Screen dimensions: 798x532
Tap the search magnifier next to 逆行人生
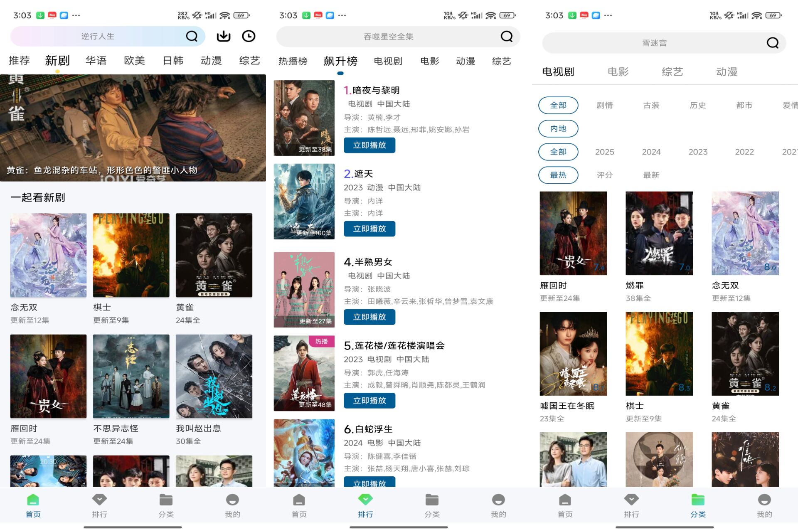(191, 36)
